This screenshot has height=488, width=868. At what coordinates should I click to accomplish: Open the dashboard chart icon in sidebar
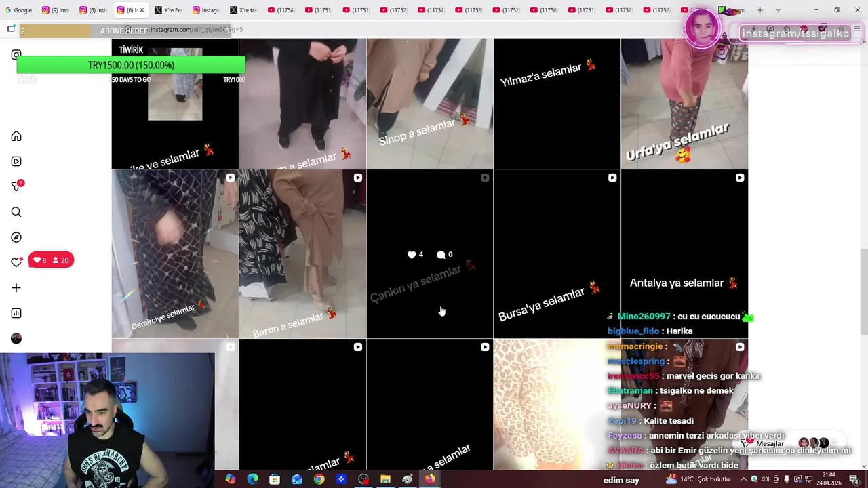(16, 313)
